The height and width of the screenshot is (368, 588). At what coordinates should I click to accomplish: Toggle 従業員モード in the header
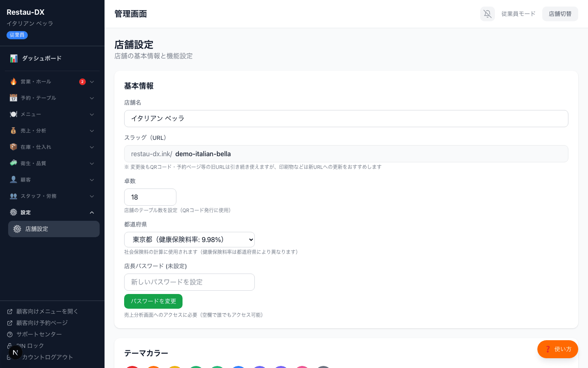click(518, 14)
